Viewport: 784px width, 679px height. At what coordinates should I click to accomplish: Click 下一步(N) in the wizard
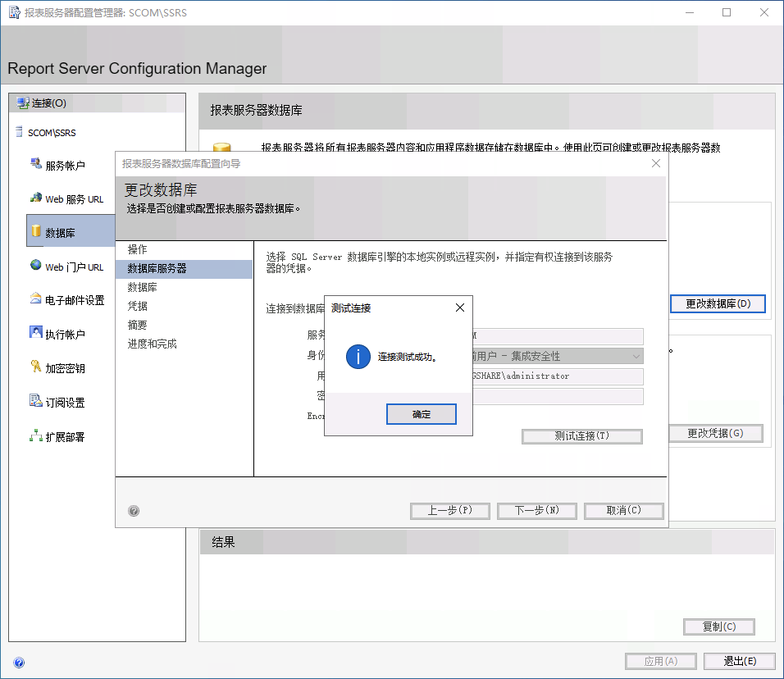536,510
